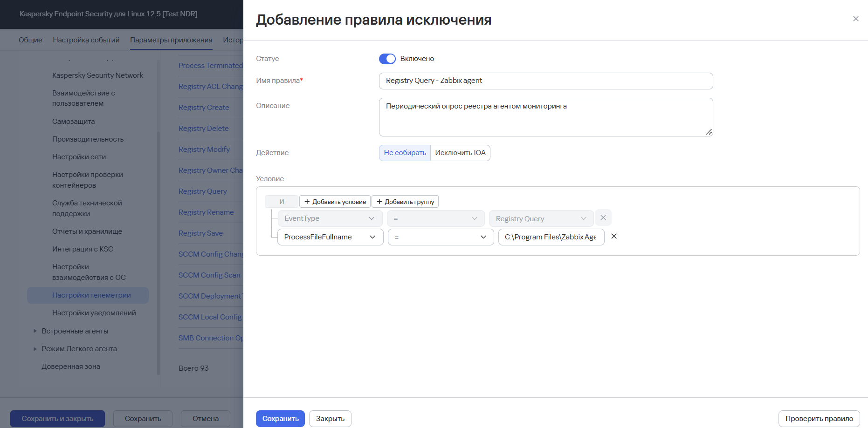Open 'Настройки уведомлений' in sidebar
The width and height of the screenshot is (868, 428).
pos(94,313)
